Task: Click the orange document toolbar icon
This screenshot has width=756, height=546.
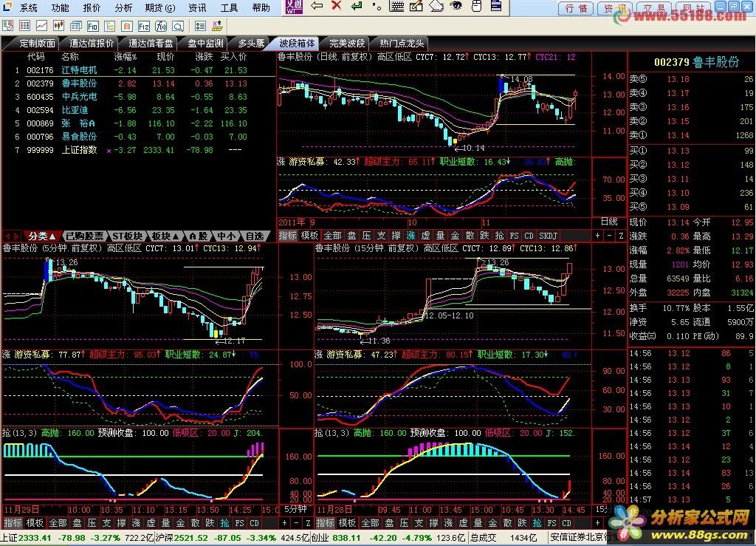Action: point(126,26)
